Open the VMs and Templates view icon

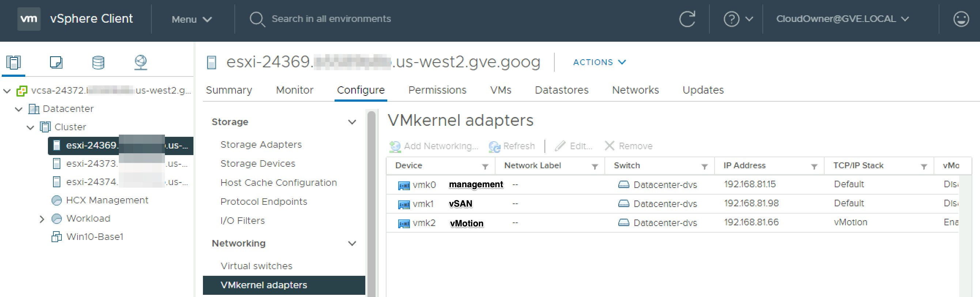(x=56, y=63)
